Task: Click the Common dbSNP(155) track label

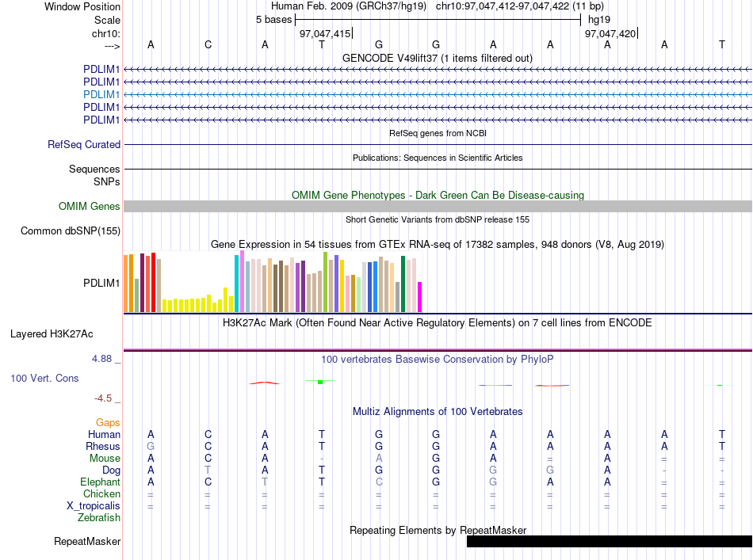Action: tap(71, 230)
